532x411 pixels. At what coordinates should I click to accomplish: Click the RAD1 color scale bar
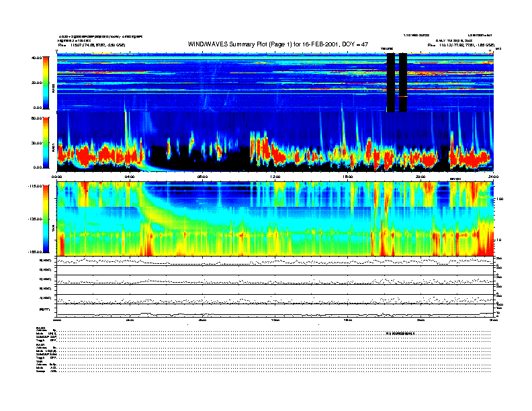[x=46, y=142]
